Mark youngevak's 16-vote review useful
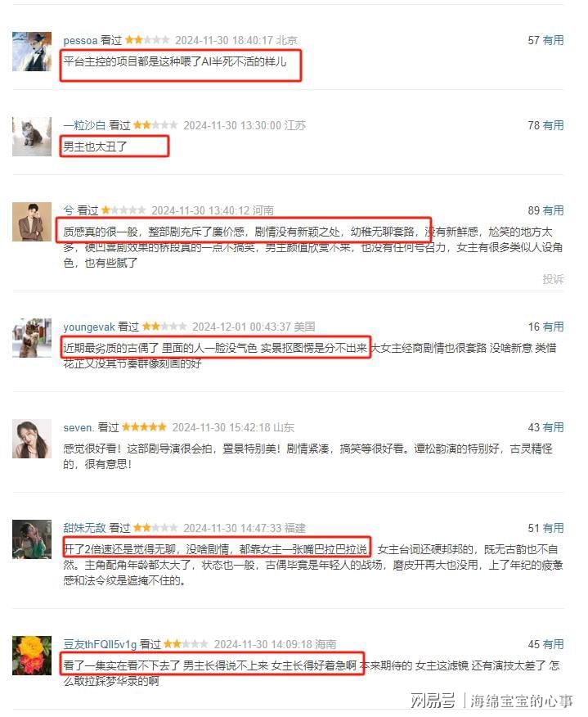Viewport: 588px width, 717px height. coord(554,327)
